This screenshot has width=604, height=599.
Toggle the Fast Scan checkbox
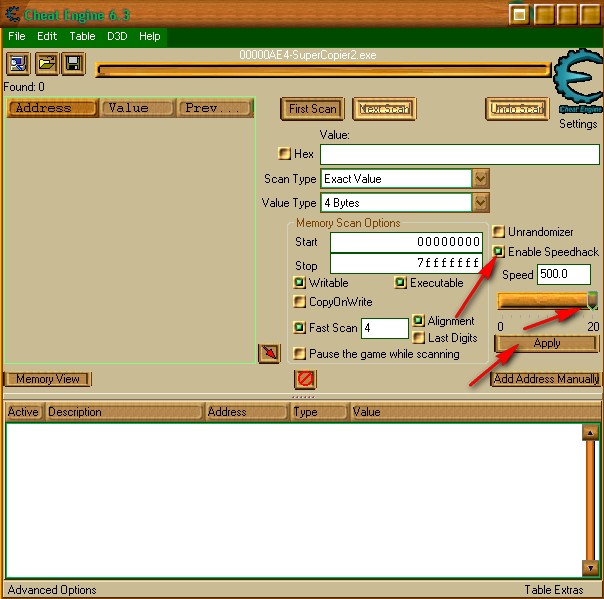tap(299, 327)
